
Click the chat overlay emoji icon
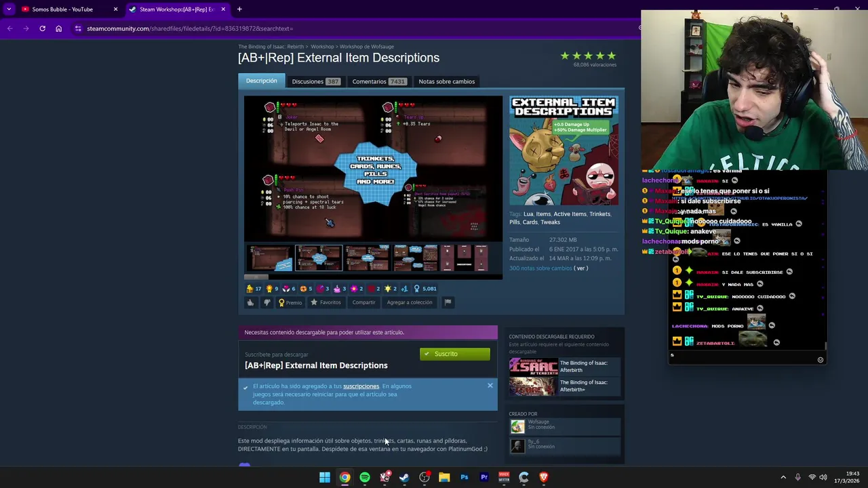tap(820, 360)
